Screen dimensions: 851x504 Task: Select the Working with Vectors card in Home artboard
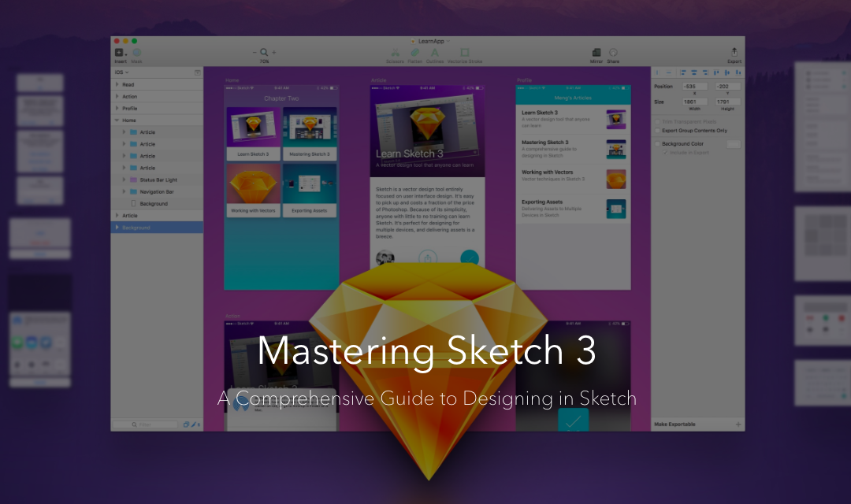point(254,191)
